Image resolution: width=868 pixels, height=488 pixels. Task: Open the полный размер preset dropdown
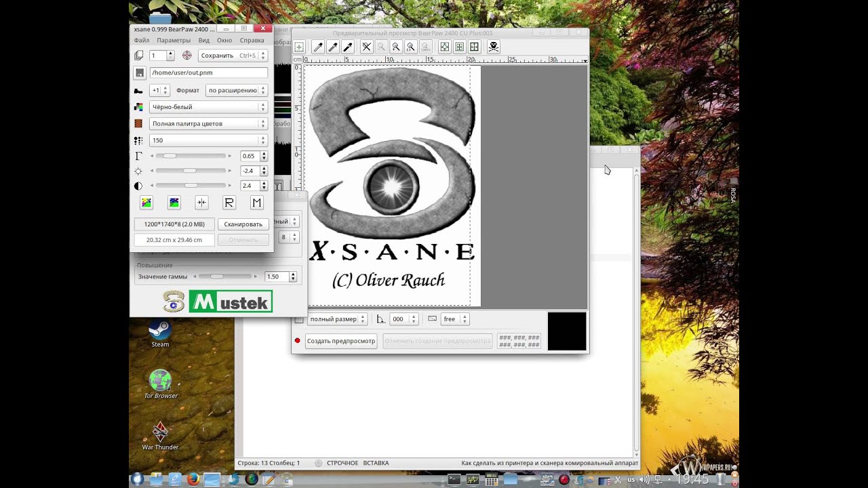(337, 319)
